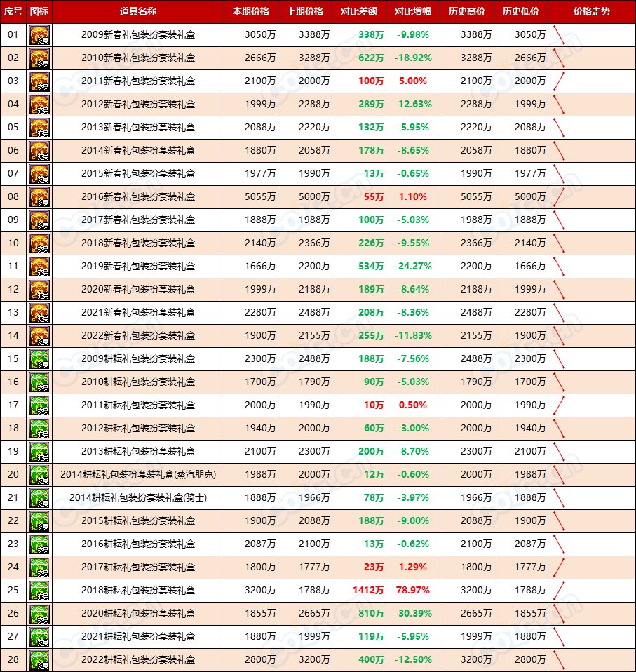Click the icon in row 03 (2011新春礼包)
Image resolution: width=636 pixels, height=672 pixels.
39,81
